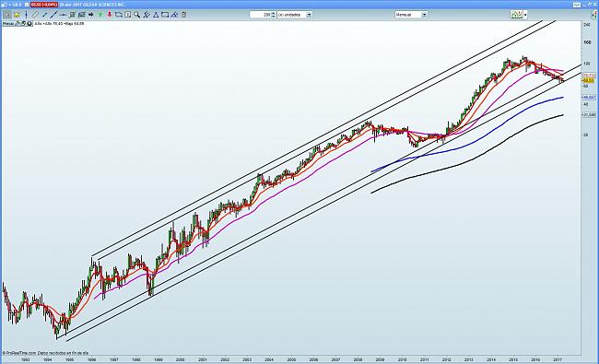The height and width of the screenshot is (364, 599).
Task: Click the keyboard icon in title bar
Action: coord(577,5)
